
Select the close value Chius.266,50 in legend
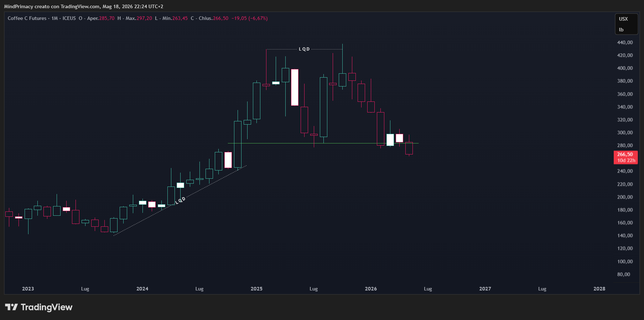pyautogui.click(x=213, y=18)
